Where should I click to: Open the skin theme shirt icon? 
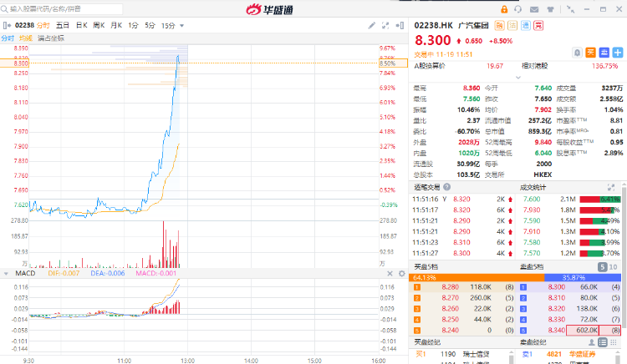[550, 9]
